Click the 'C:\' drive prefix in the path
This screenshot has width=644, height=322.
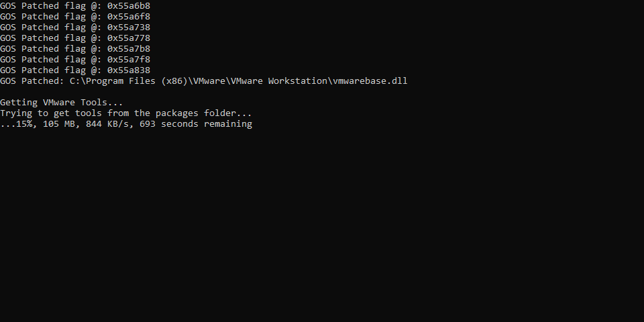pyautogui.click(x=78, y=81)
